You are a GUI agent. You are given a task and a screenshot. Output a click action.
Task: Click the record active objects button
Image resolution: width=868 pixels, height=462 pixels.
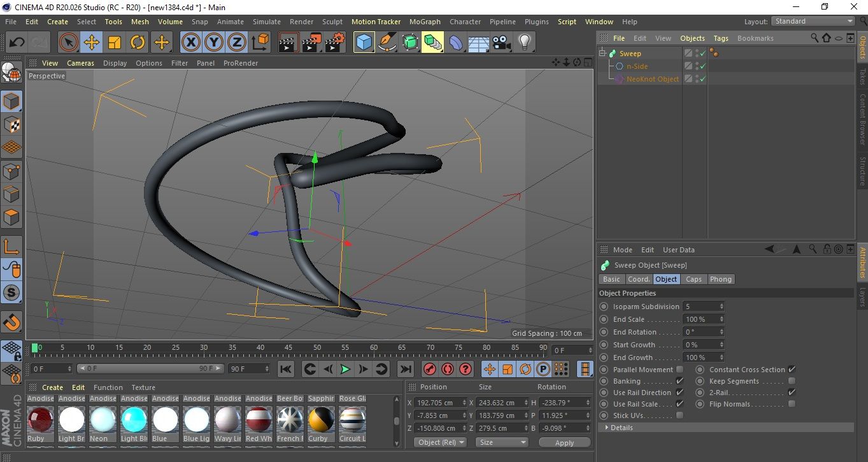pos(430,369)
